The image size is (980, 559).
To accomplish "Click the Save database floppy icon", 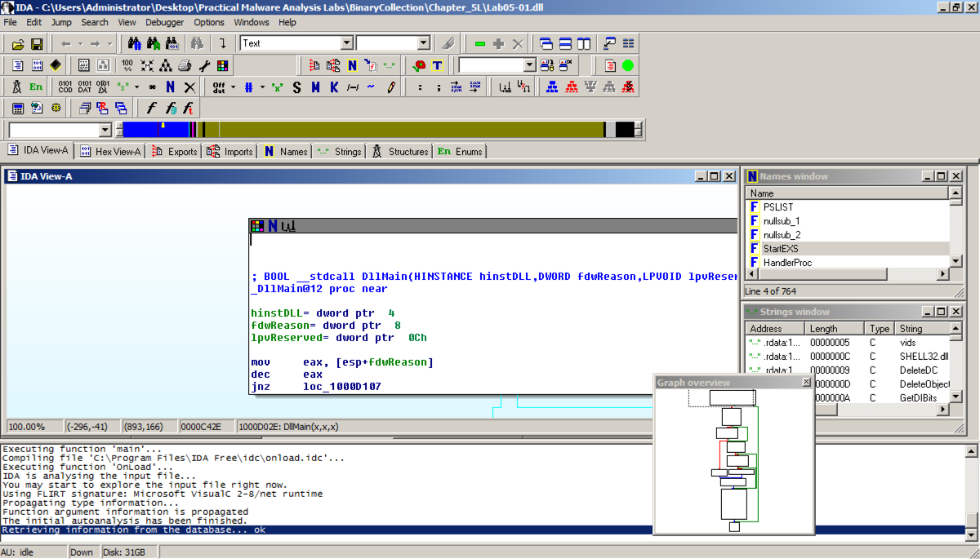I will pyautogui.click(x=38, y=43).
